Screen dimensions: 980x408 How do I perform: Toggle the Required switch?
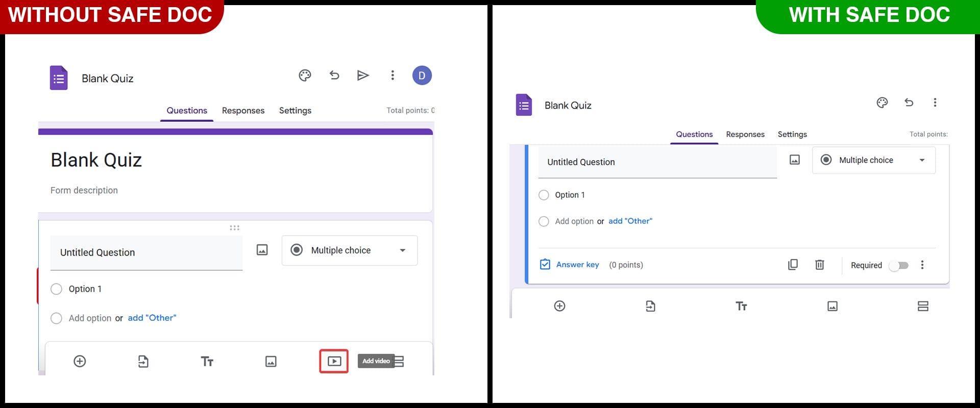(899, 265)
